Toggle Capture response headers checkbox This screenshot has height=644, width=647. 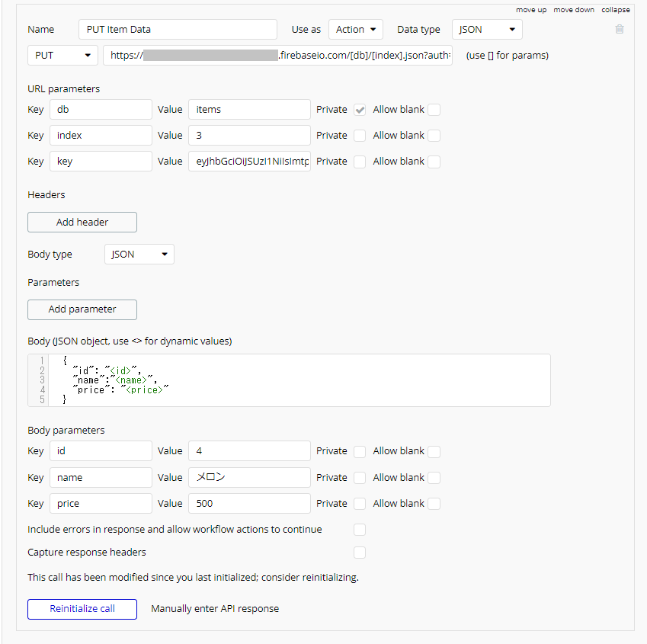[360, 553]
